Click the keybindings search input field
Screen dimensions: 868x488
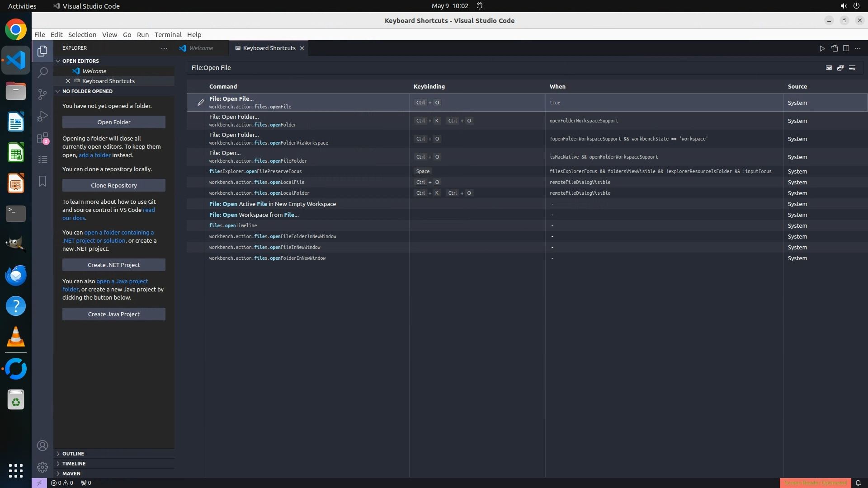tap(497, 68)
